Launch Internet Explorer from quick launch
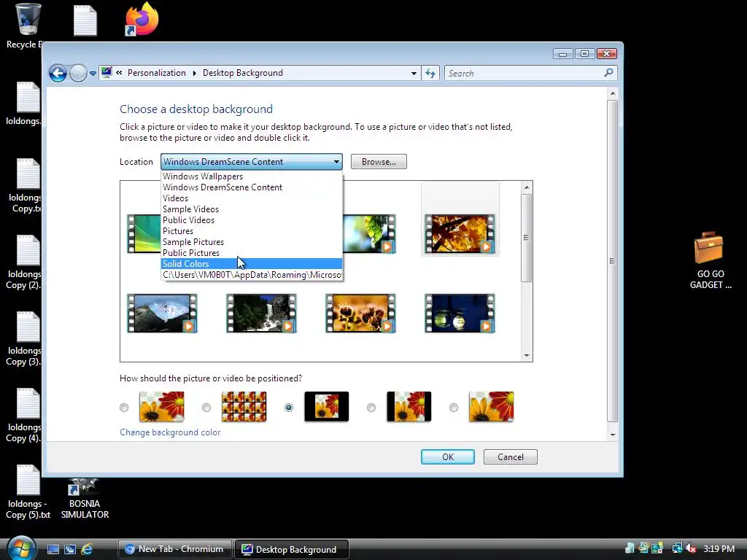This screenshot has width=747, height=560. pyautogui.click(x=87, y=549)
